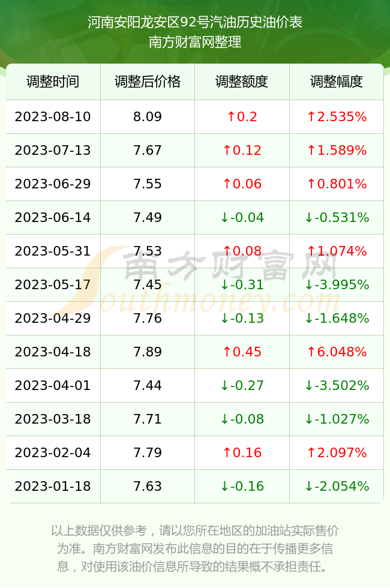The height and width of the screenshot is (588, 390).
Task: Click the 调整后价格 column header
Action: point(148,82)
